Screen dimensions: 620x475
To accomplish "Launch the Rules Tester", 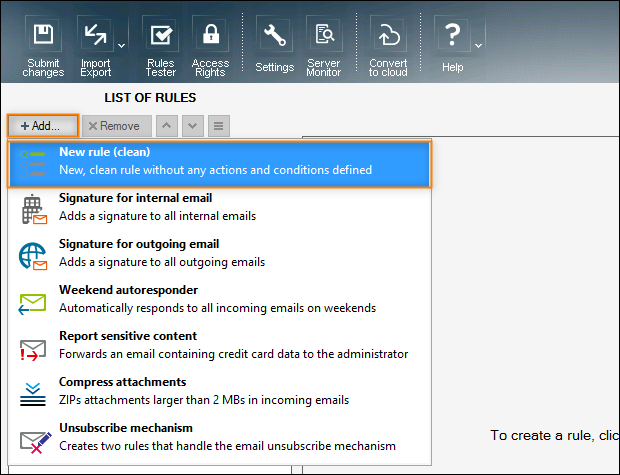I will 160,37.
